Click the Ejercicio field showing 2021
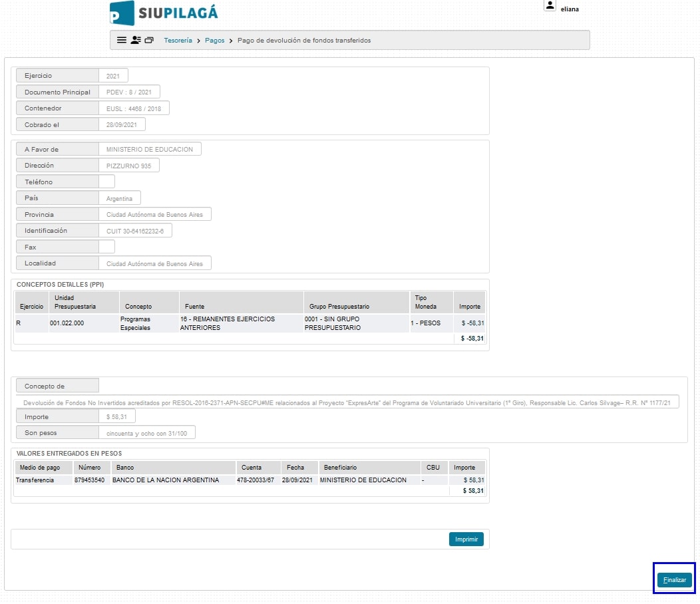Image resolution: width=700 pixels, height=604 pixels. (x=113, y=76)
